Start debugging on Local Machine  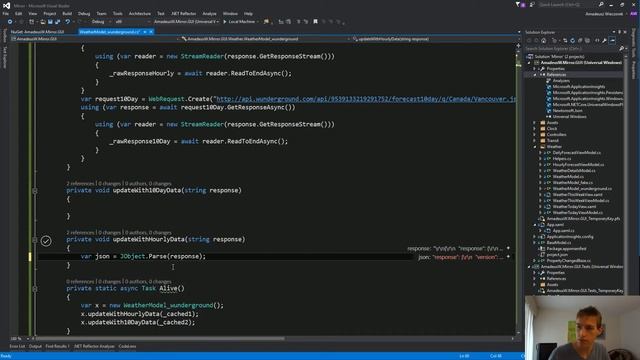(239, 22)
